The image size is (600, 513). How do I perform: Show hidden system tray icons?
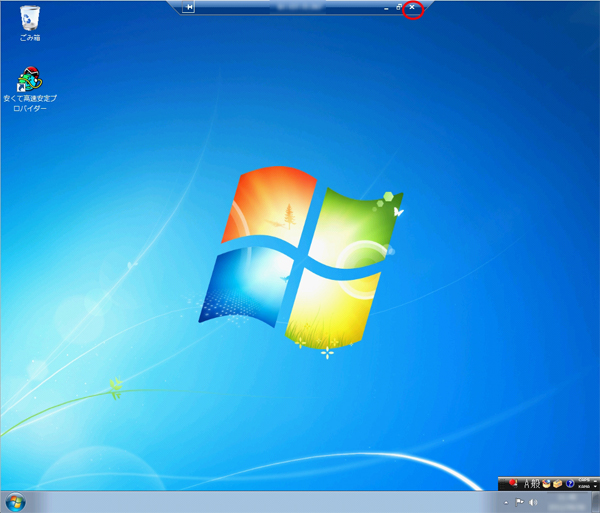506,503
